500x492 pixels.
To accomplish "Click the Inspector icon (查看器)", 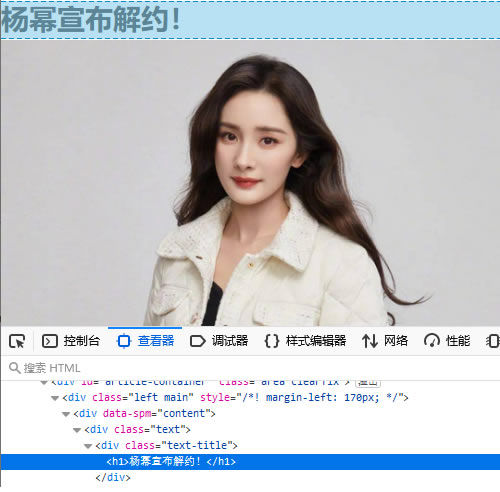I will pos(124,341).
